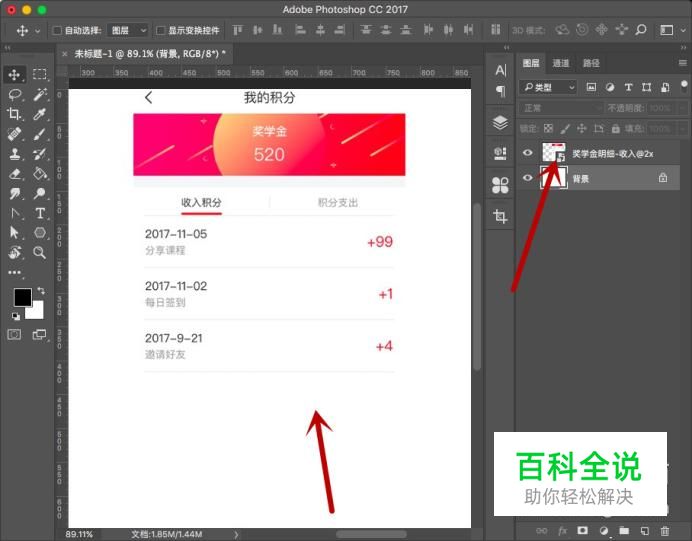Close the 未标题-1 document tab
Image resolution: width=692 pixels, height=541 pixels.
click(65, 54)
